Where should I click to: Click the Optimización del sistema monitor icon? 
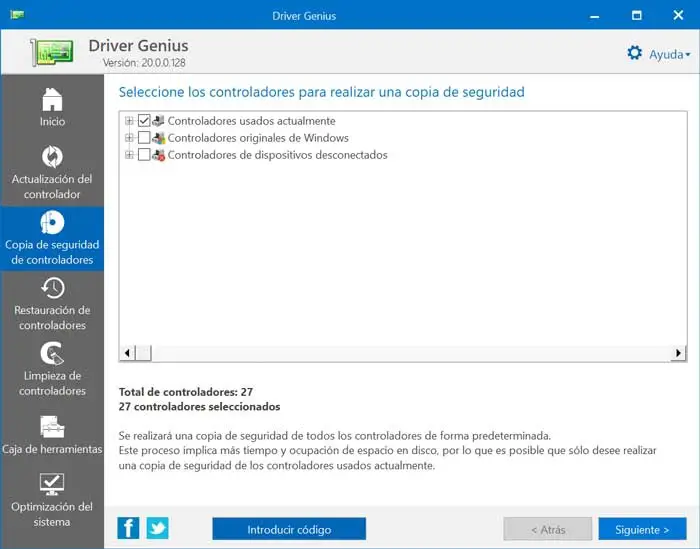pyautogui.click(x=52, y=484)
